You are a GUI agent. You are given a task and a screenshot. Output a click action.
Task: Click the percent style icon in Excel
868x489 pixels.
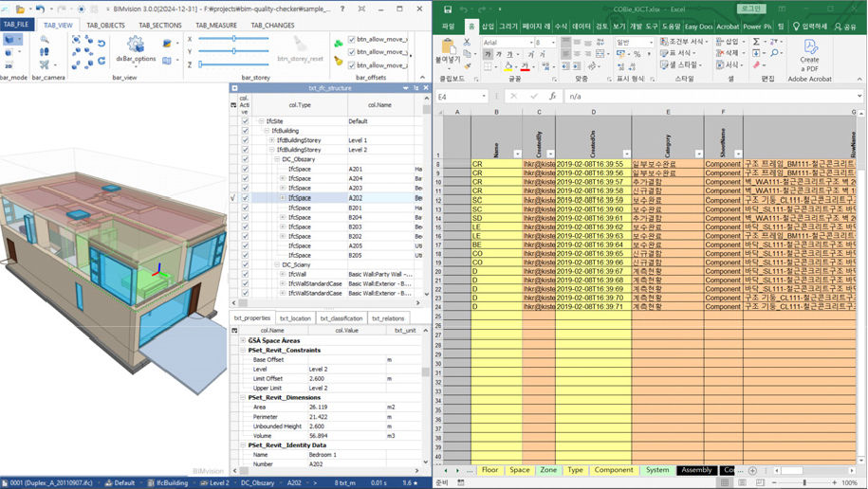637,54
